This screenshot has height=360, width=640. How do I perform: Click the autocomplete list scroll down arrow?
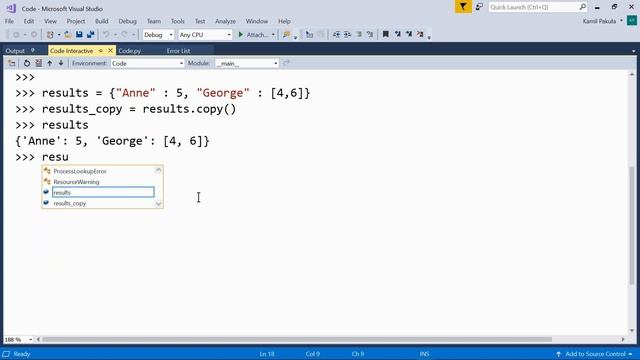point(158,204)
